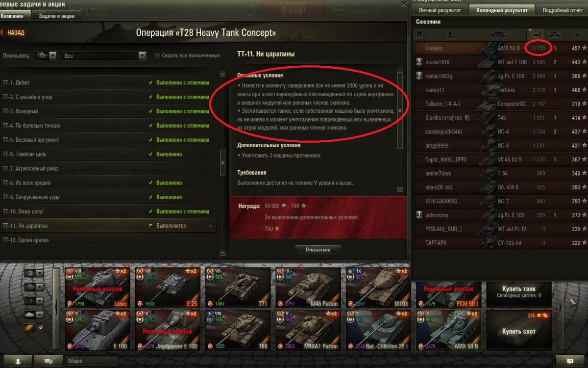Screen dimensions: 588x368
Task: Open the contacts list person icon
Action: (x=18, y=361)
